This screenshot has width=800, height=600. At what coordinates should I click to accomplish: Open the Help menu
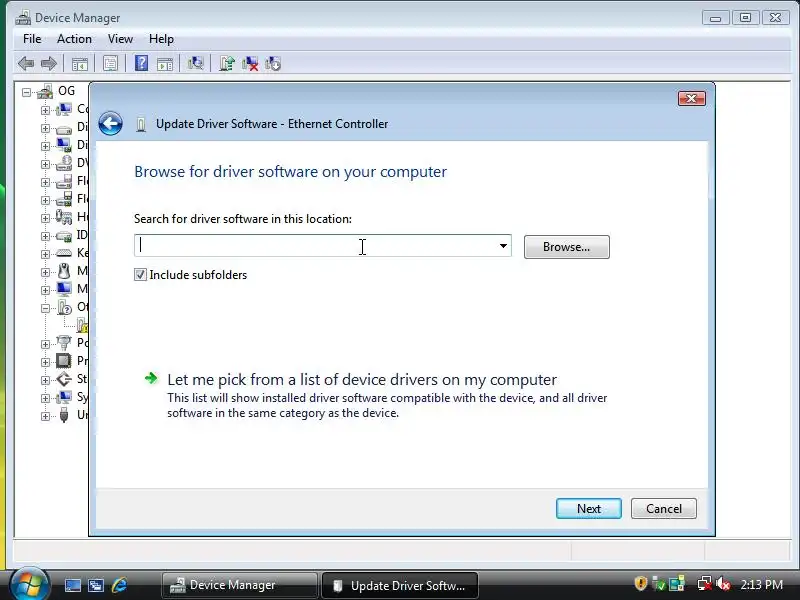pyautogui.click(x=161, y=39)
